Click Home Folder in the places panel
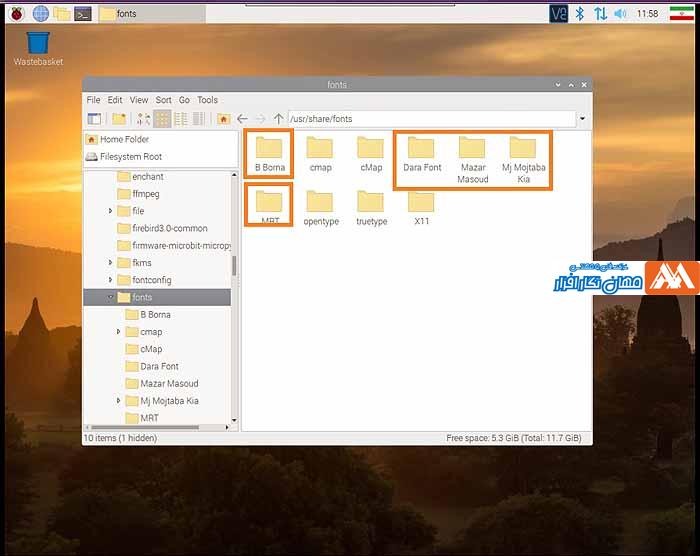The image size is (700, 556). click(x=125, y=140)
